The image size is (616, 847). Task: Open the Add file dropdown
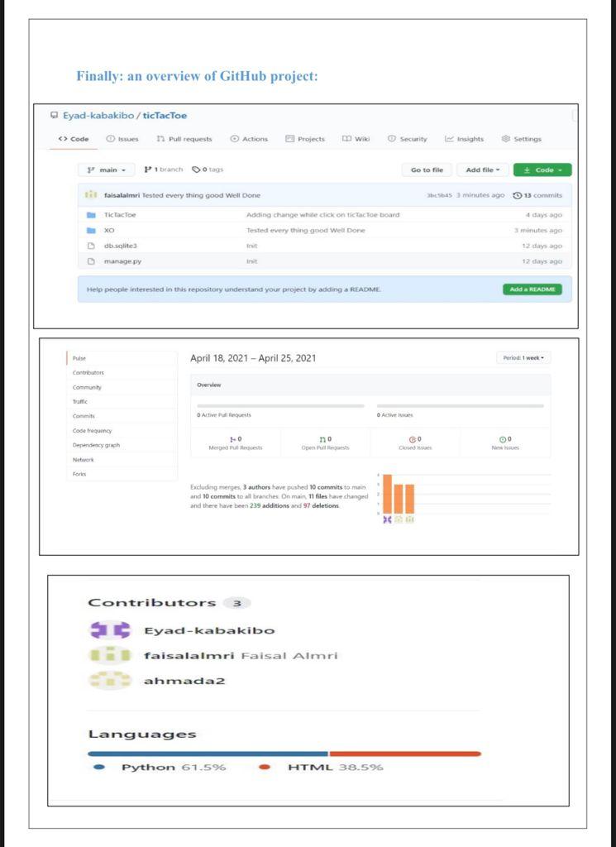coord(483,170)
